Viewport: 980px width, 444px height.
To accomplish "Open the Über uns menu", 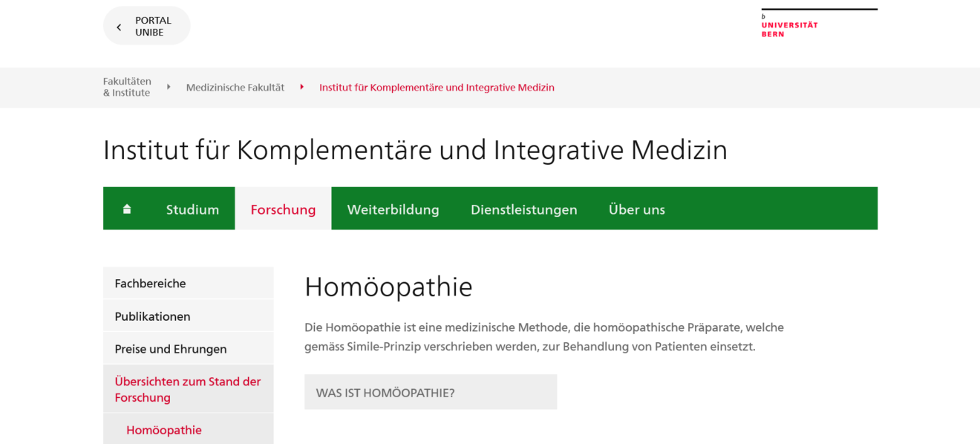I will point(636,209).
